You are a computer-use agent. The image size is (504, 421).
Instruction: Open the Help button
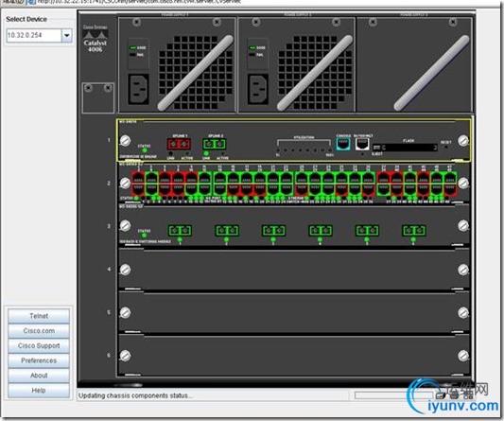coord(39,390)
